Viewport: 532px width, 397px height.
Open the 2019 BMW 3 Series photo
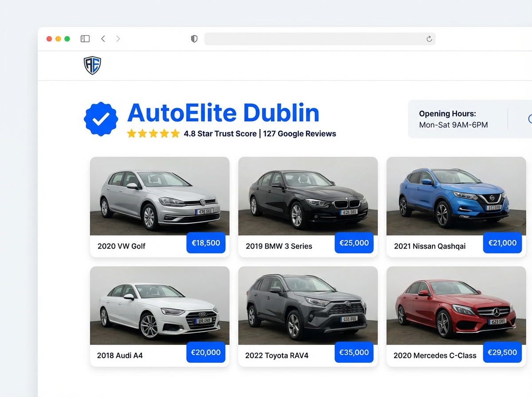(x=308, y=196)
